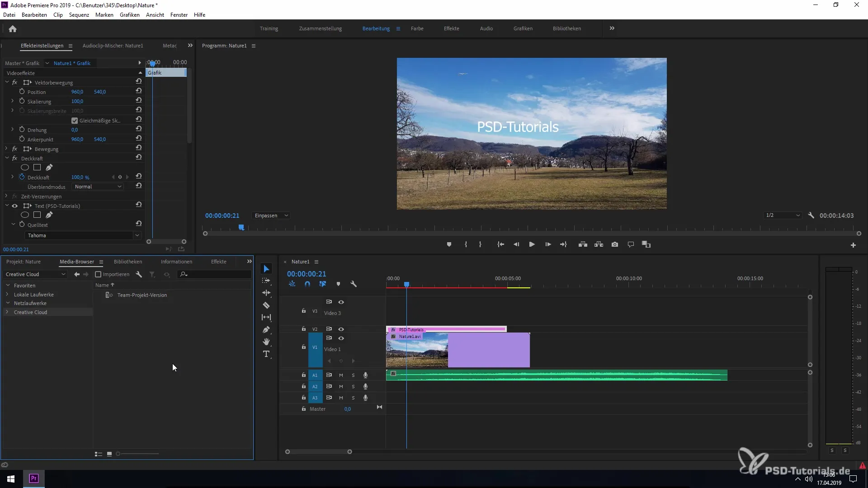Open Program monitor settings wrench

[811, 216]
